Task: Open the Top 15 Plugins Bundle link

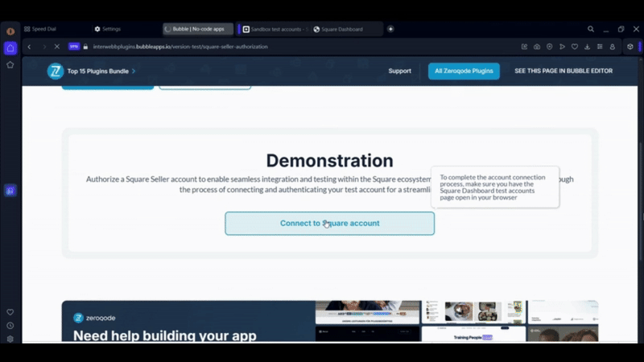Action: click(97, 72)
